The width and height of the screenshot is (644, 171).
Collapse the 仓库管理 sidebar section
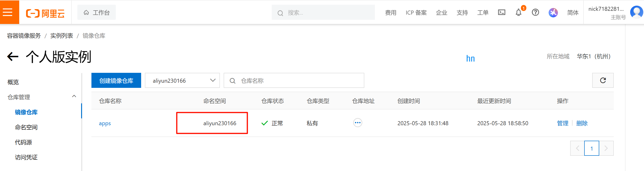(x=74, y=96)
